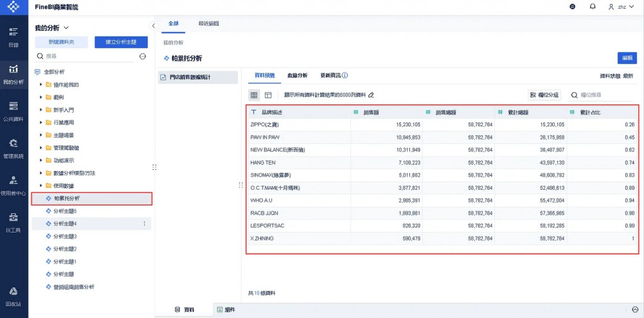Switch to 更新資訊 tab
This screenshot has width=644, height=318.
tap(331, 75)
